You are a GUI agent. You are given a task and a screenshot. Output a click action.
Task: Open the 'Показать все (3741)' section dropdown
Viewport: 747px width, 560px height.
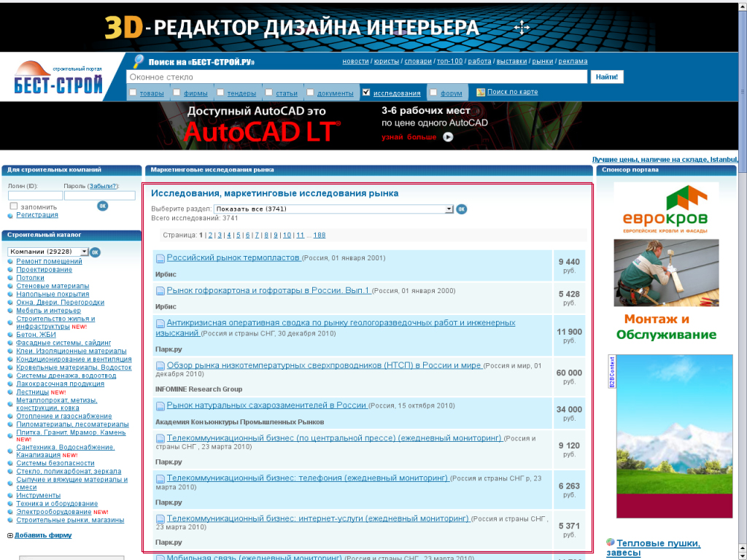click(334, 209)
